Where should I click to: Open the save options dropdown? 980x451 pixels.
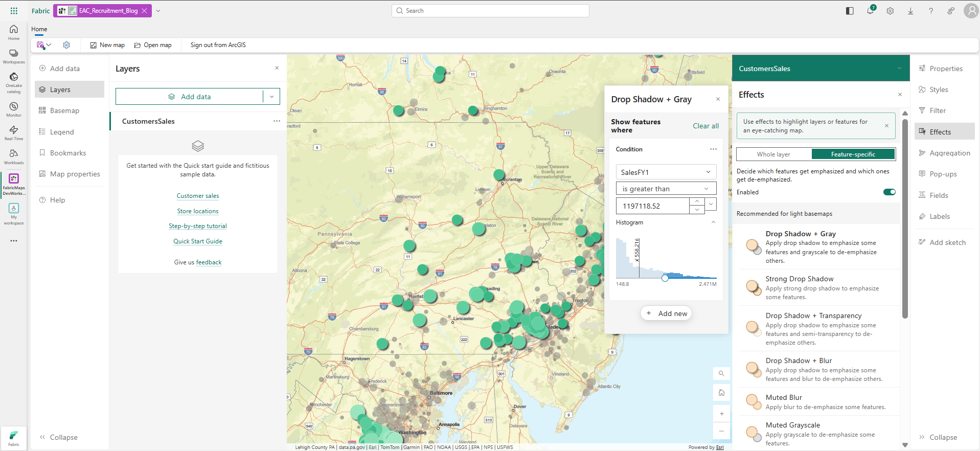point(49,45)
